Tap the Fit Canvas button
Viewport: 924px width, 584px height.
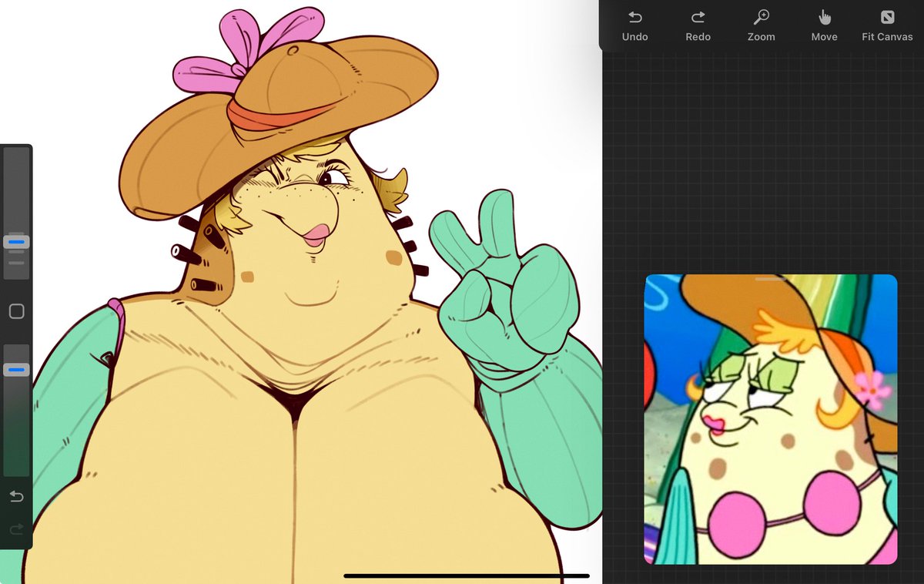[887, 25]
